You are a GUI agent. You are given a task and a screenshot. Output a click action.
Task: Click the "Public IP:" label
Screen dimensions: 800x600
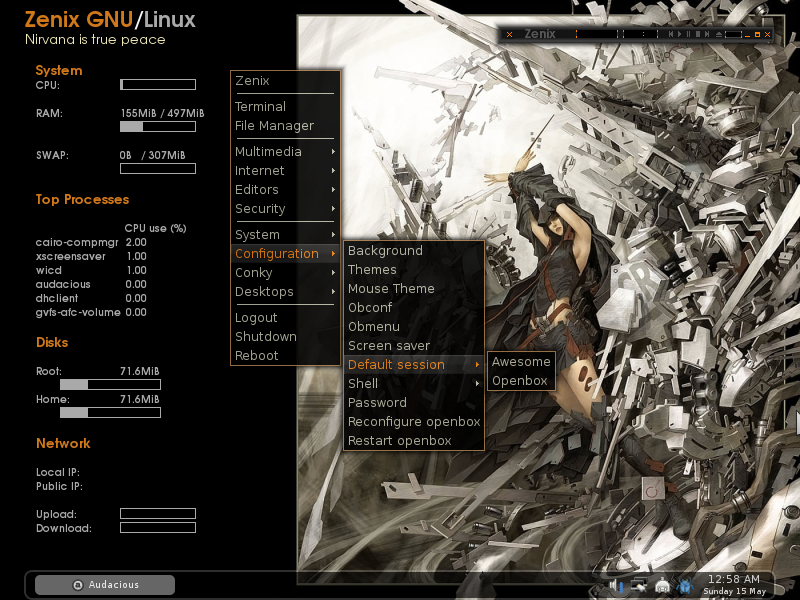[59, 486]
